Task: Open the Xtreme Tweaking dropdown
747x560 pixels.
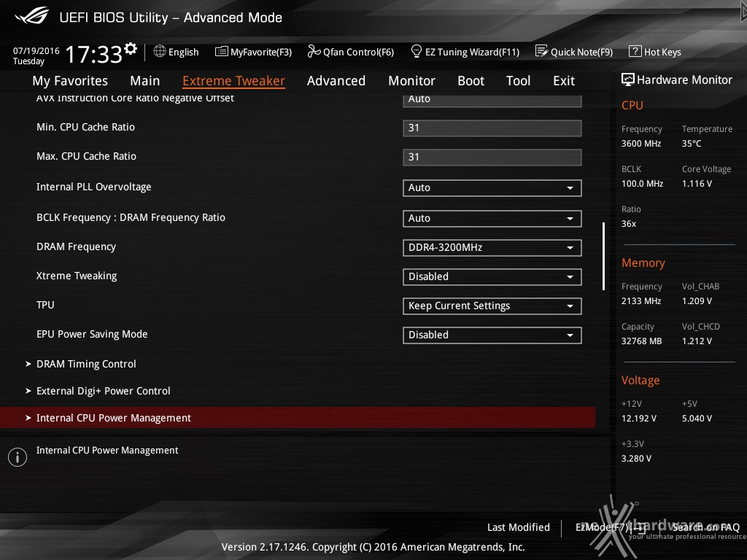Action: 492,276
